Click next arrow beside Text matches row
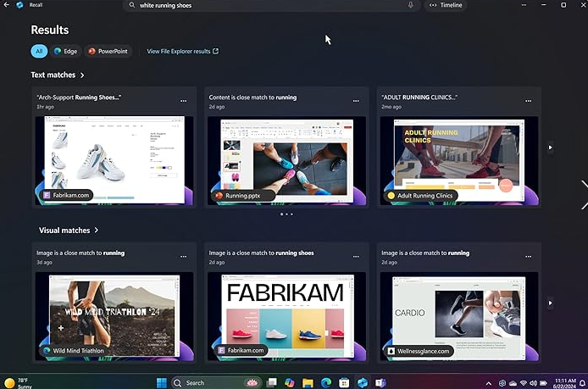The height and width of the screenshot is (389, 588). (550, 147)
